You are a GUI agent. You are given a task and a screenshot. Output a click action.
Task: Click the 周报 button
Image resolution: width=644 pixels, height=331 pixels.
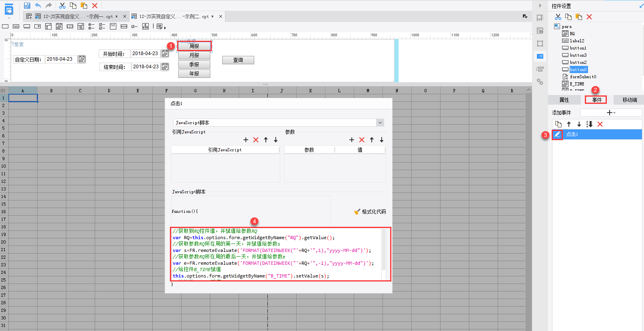point(194,46)
